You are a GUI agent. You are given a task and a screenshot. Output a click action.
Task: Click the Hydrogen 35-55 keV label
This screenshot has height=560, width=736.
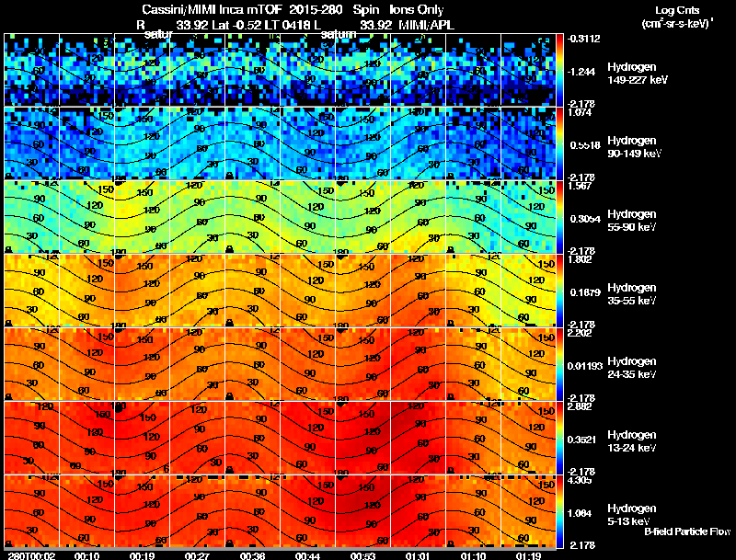632,294
